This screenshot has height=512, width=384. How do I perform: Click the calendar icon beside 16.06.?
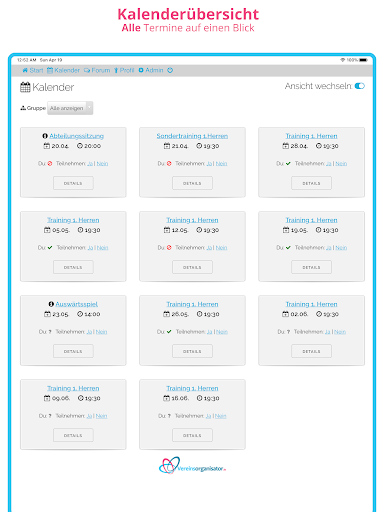click(166, 398)
